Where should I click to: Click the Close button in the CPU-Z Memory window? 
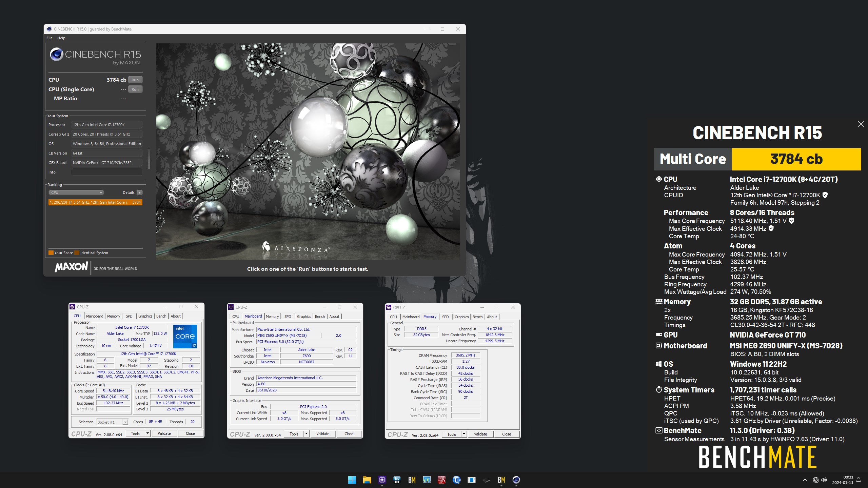click(507, 434)
